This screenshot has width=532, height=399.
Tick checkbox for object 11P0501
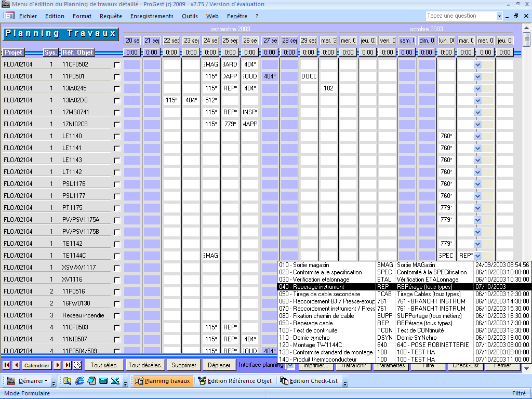point(117,77)
